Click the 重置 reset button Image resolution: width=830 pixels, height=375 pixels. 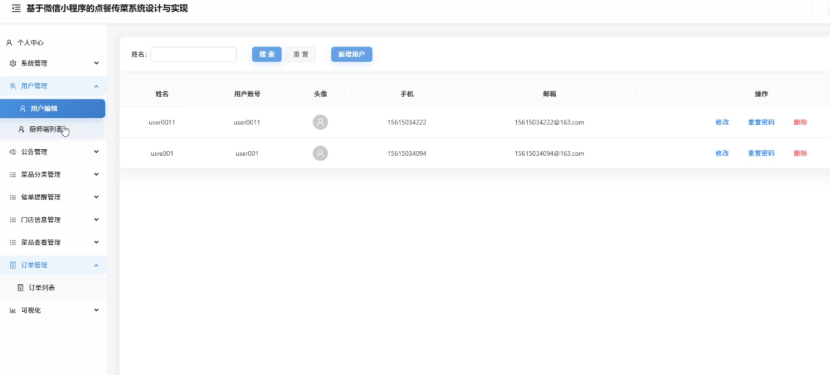point(301,55)
